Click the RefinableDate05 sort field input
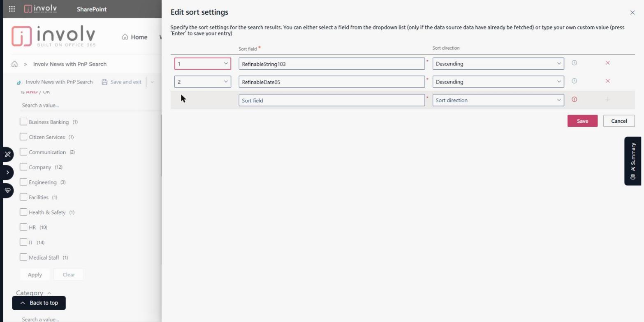Image resolution: width=644 pixels, height=322 pixels. (x=332, y=82)
